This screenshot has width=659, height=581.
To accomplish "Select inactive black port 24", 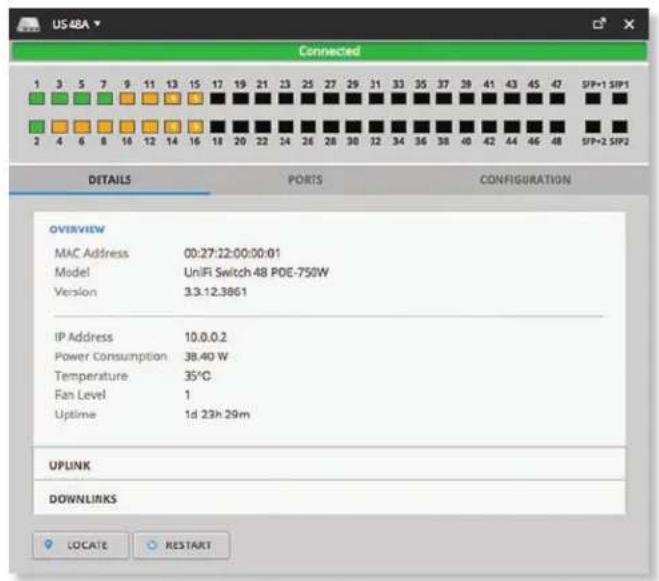I will click(286, 127).
